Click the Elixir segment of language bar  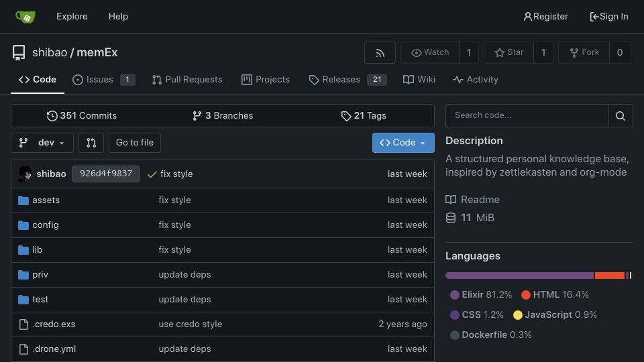pos(519,276)
